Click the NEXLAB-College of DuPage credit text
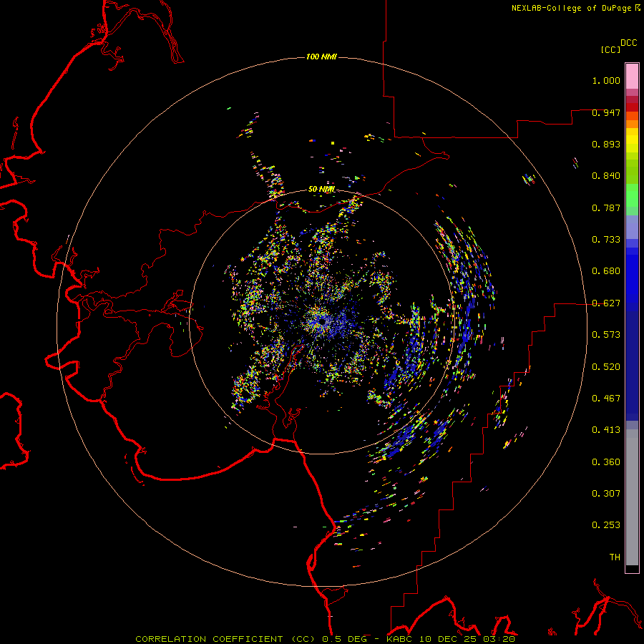Image resolution: width=644 pixels, height=644 pixels. pyautogui.click(x=571, y=8)
